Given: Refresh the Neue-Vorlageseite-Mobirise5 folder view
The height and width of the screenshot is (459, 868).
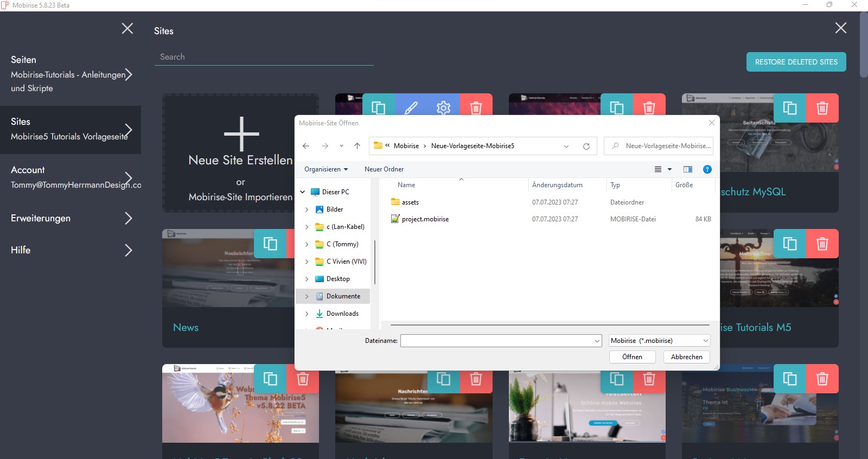Looking at the screenshot, I should [586, 146].
